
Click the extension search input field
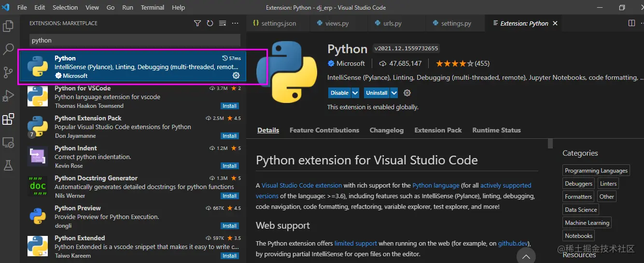[x=135, y=40]
